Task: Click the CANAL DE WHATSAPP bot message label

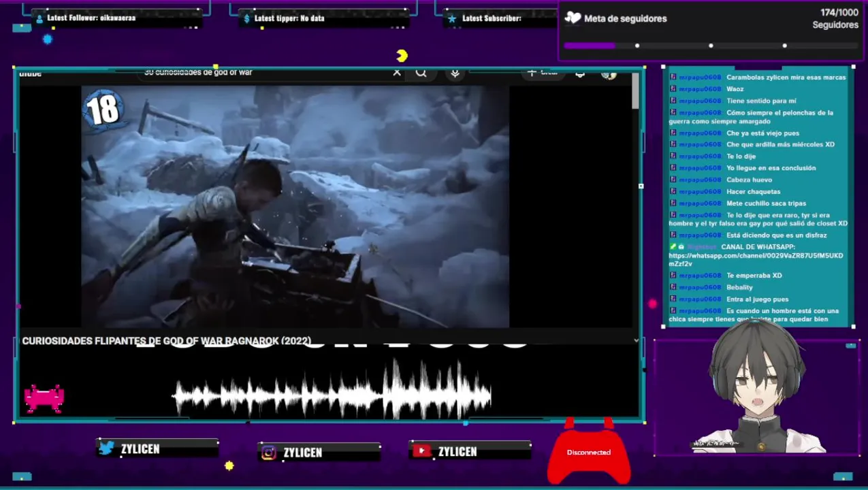Action: (x=758, y=246)
